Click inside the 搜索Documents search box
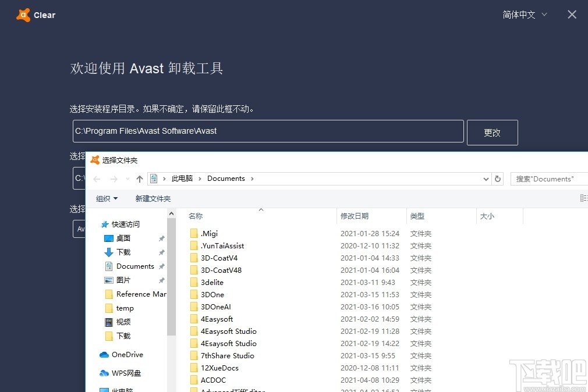Screen dimensions: 588x392 [550, 179]
